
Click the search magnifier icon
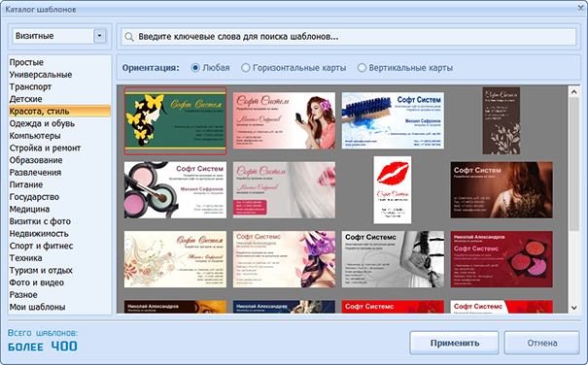tap(129, 37)
